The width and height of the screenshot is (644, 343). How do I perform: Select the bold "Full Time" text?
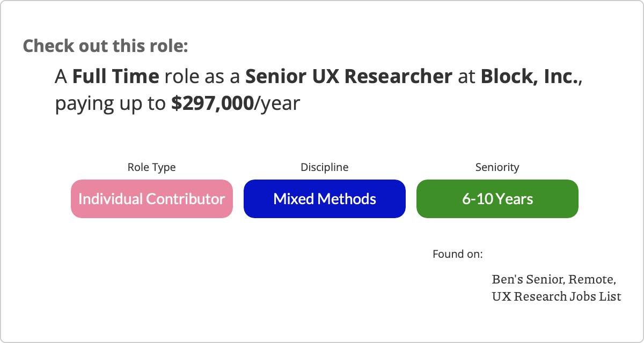[x=115, y=77]
